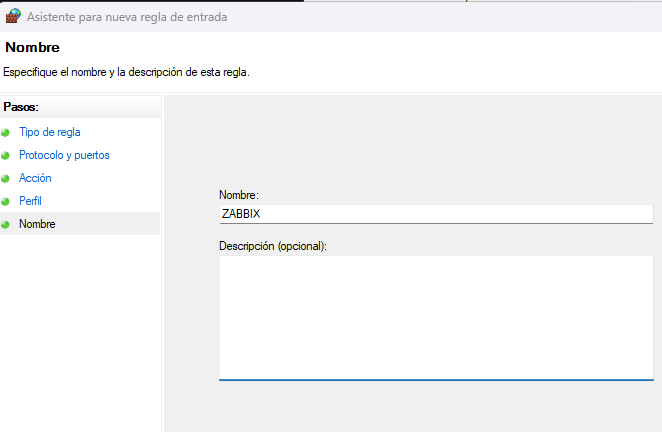Open the Tipo de regla step

(49, 132)
